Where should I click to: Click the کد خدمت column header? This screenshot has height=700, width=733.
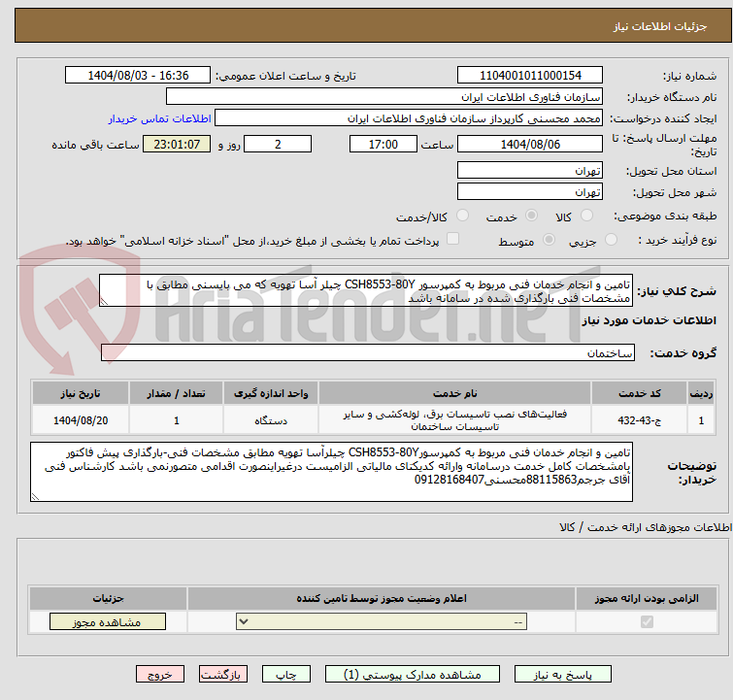(x=639, y=393)
